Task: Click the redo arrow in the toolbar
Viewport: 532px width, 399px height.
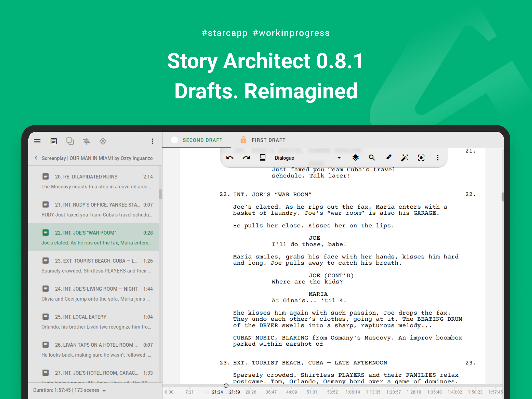Action: (246, 158)
